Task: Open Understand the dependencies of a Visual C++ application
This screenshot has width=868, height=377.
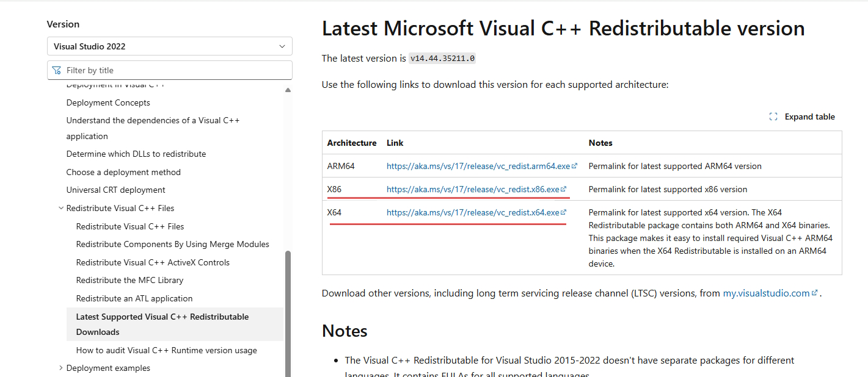Action: tap(153, 128)
